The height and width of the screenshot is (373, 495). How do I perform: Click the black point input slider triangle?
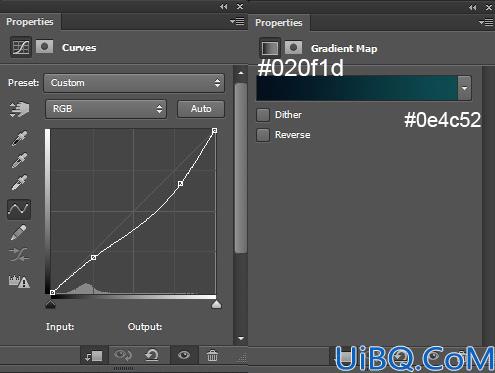50,304
